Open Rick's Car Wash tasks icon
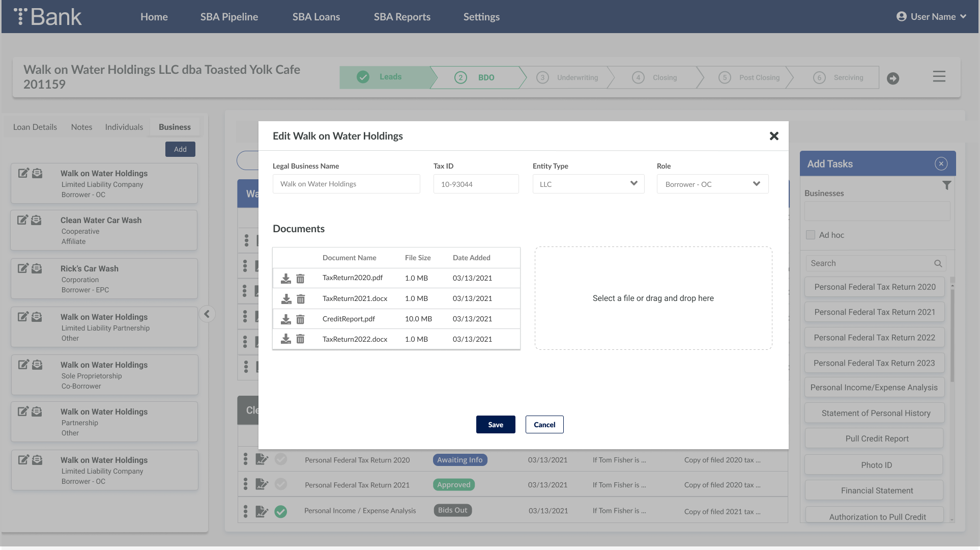The width and height of the screenshot is (980, 550). pos(37,268)
